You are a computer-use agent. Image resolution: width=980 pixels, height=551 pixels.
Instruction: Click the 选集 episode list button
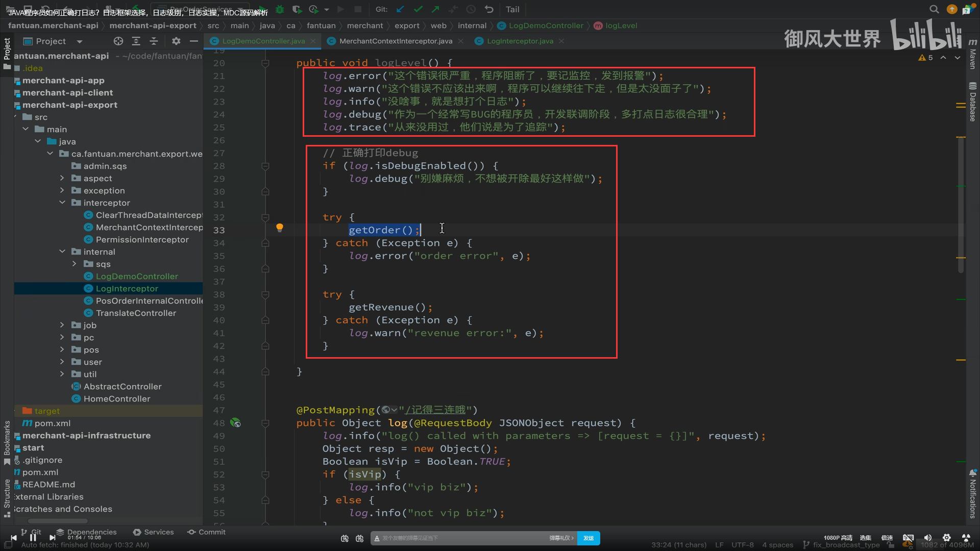coord(866,538)
